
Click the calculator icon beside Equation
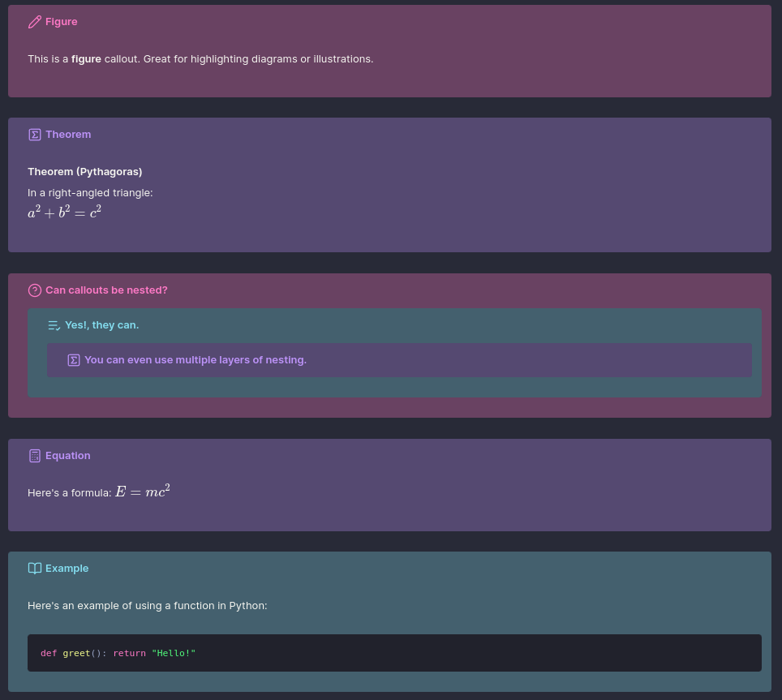(x=34, y=456)
